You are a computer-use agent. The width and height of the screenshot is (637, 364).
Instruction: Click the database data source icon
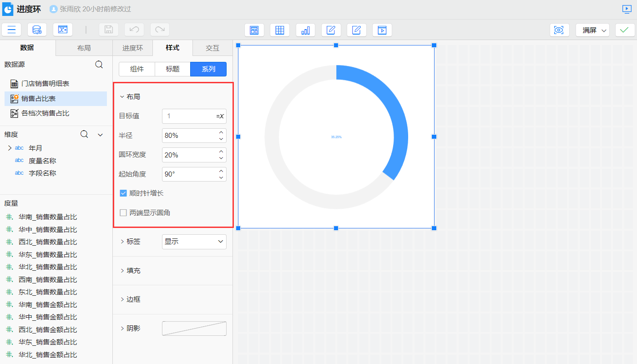(x=37, y=30)
